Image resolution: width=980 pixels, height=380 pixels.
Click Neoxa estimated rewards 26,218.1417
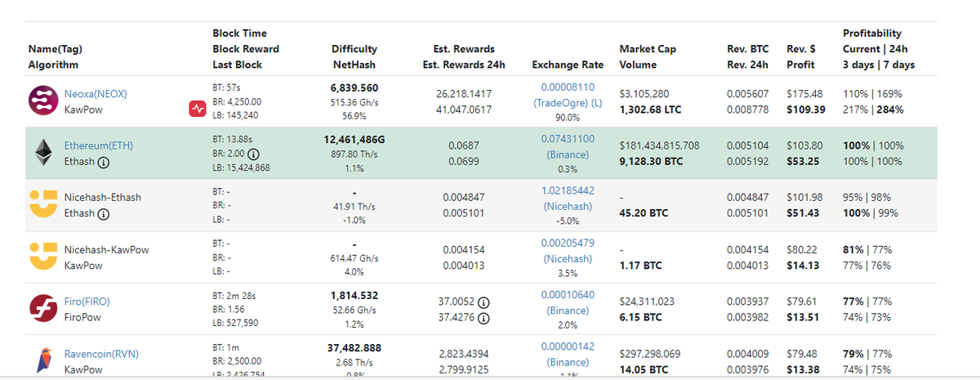tap(464, 94)
